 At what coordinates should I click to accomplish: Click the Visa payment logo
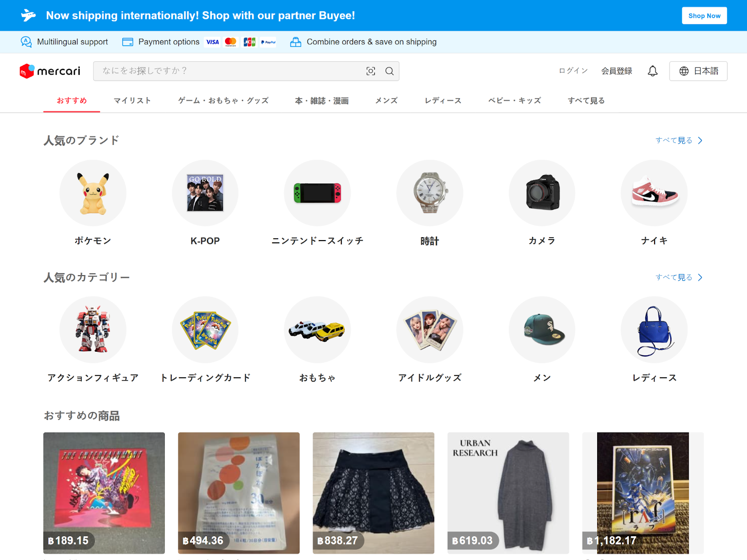point(212,42)
